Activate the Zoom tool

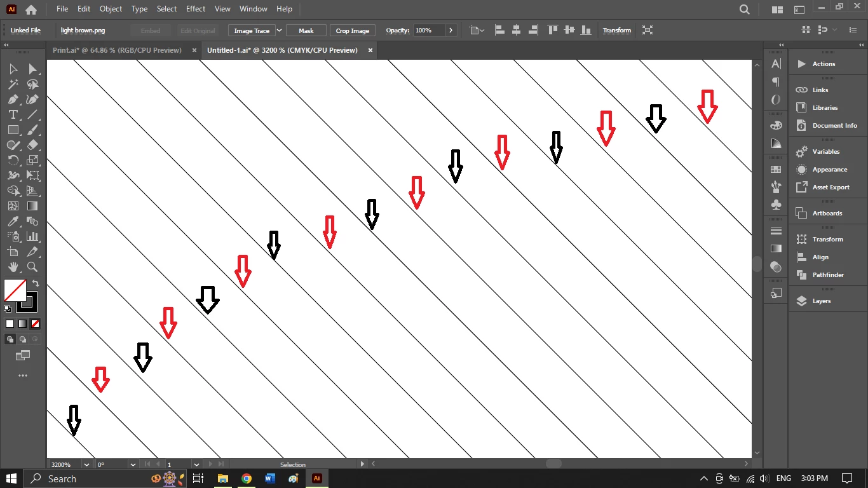pyautogui.click(x=32, y=267)
